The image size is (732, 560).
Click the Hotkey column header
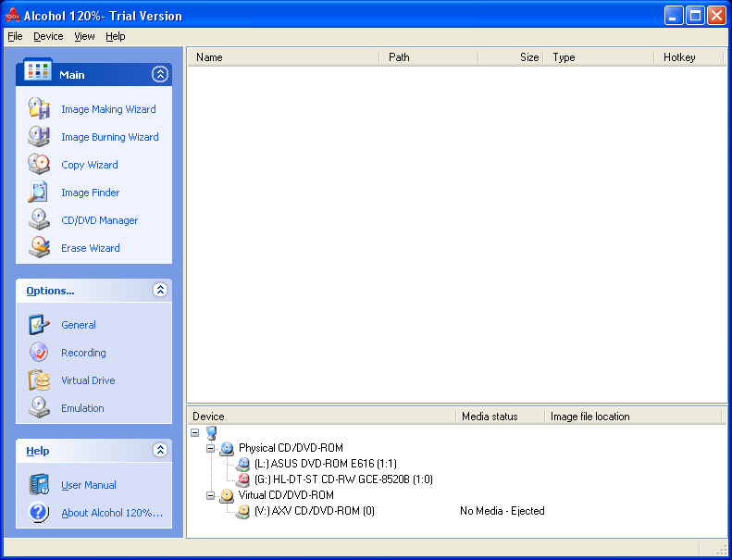(x=689, y=57)
